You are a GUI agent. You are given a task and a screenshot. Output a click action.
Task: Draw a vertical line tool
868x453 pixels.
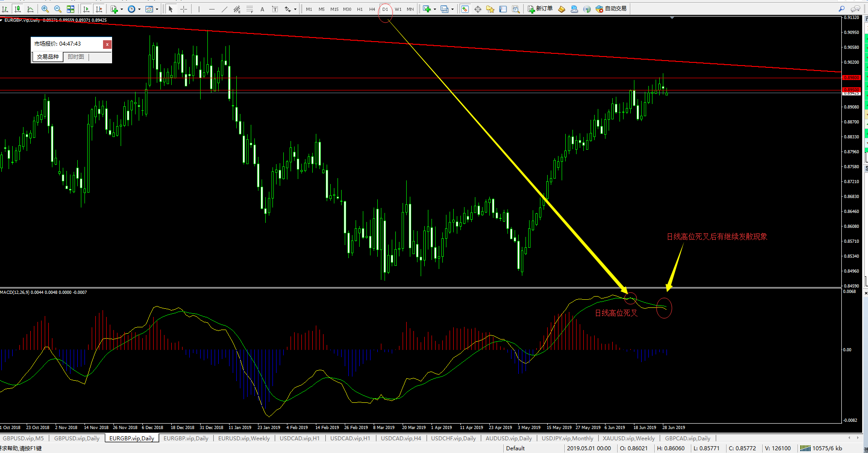click(199, 9)
